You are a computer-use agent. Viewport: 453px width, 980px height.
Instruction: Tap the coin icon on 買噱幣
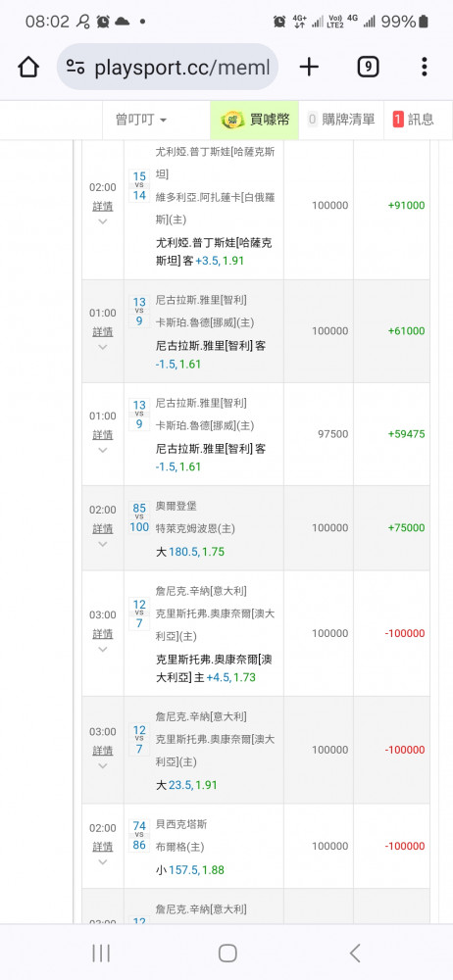coord(232,120)
